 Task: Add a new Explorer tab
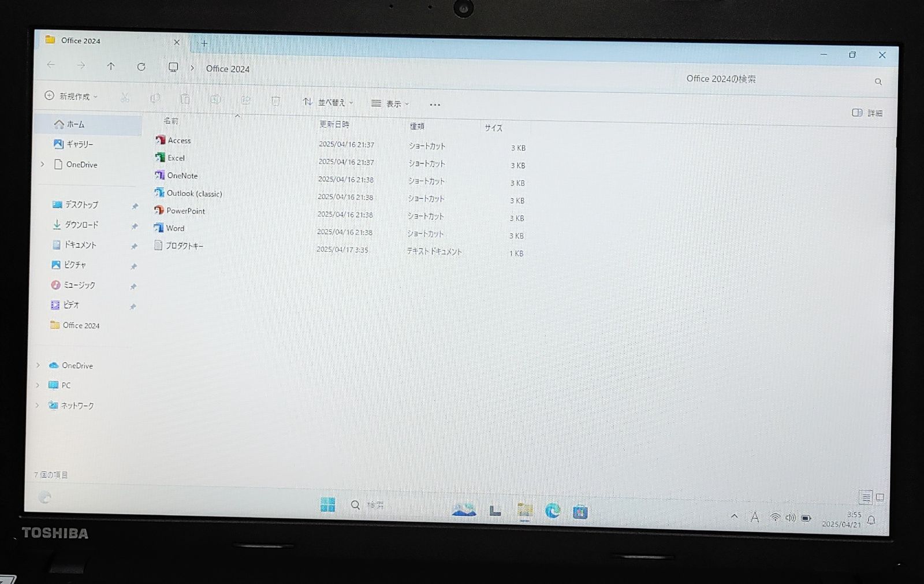[x=204, y=43]
